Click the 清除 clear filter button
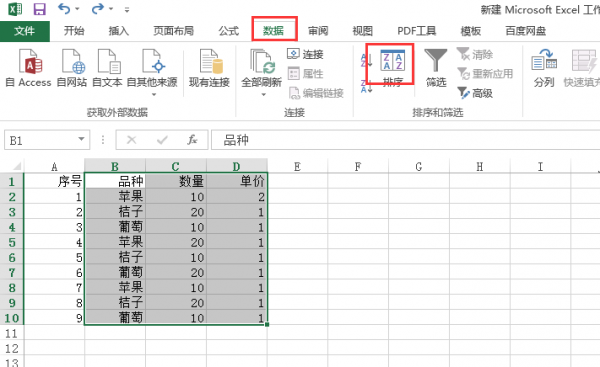Viewport: 600px width, 367px height. tap(475, 54)
